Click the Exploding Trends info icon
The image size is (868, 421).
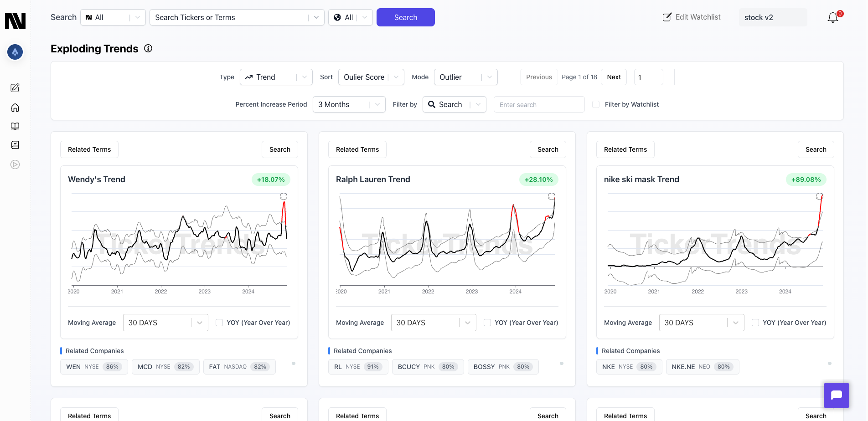pos(148,48)
